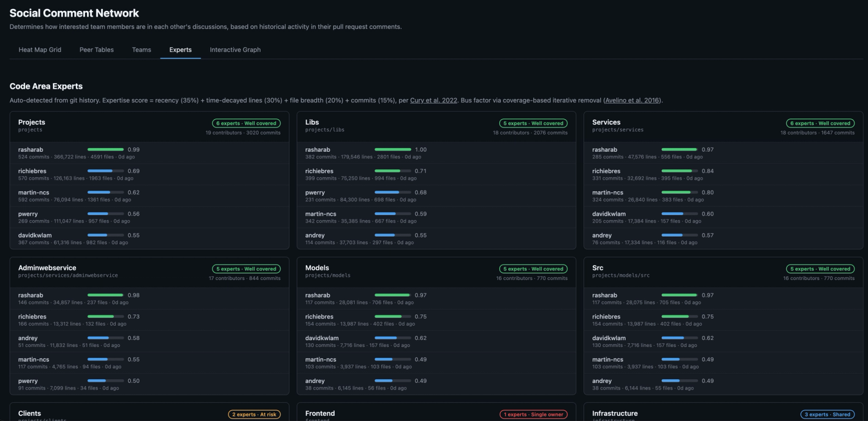
Task: Select the andrey row in the Services card
Action: point(723,238)
